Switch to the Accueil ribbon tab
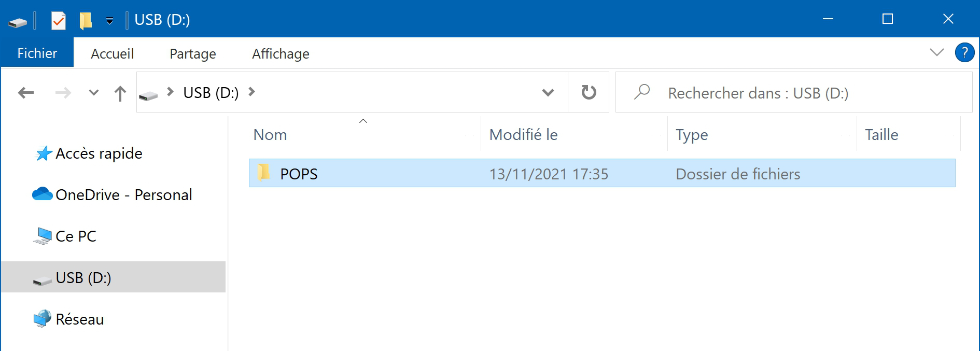Viewport: 980px width, 351px height. [112, 53]
